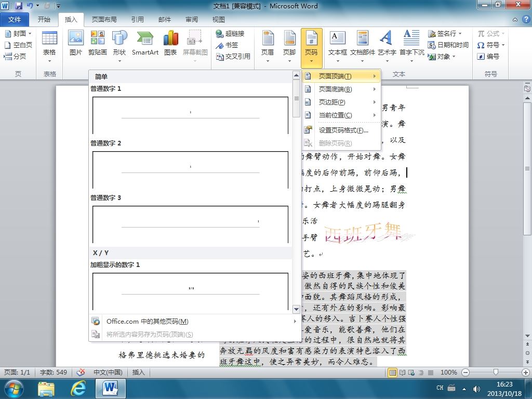The width and height of the screenshot is (532, 399).
Task: Open the Footer (页脚) gallery
Action: point(289,46)
